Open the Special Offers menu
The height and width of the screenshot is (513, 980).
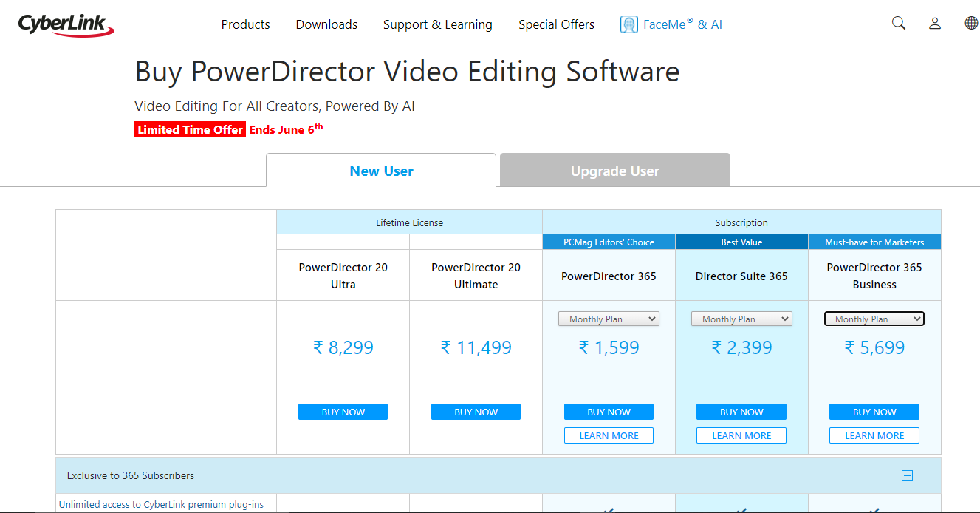(556, 24)
